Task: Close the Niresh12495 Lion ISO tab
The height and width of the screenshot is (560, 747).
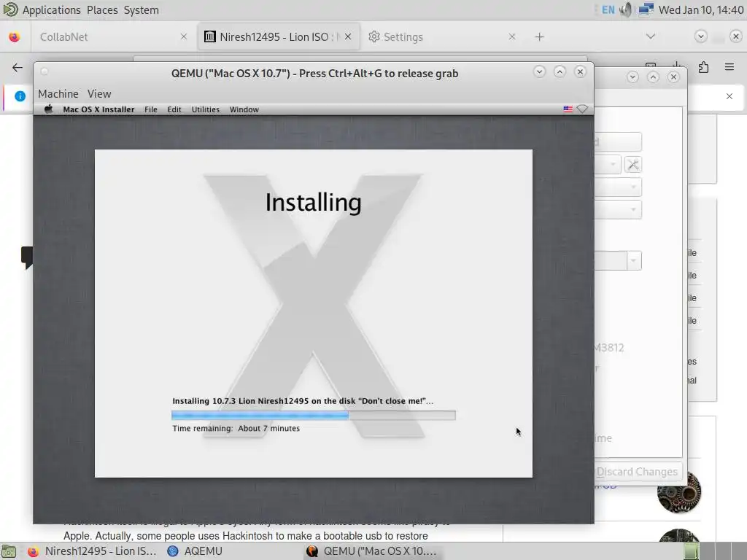Action: 348,36
